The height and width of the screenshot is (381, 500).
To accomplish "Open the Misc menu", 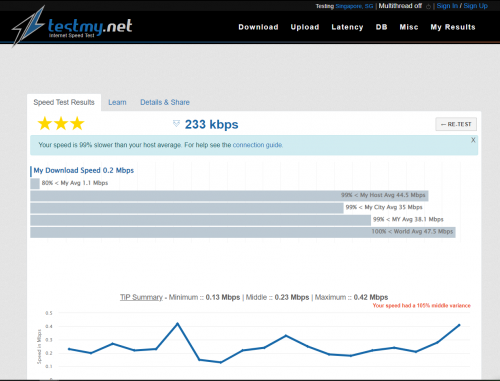I will 409,27.
